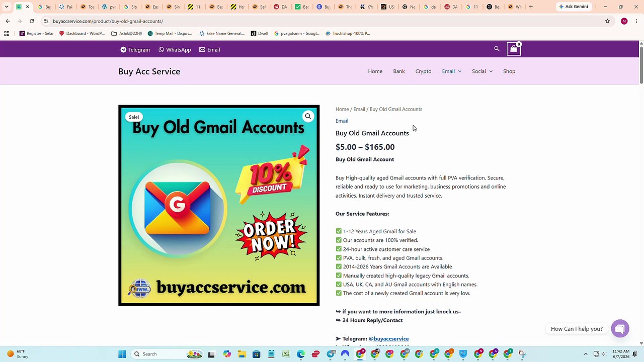This screenshot has width=644, height=362.
Task: Click Home in the breadcrumb
Action: click(342, 109)
